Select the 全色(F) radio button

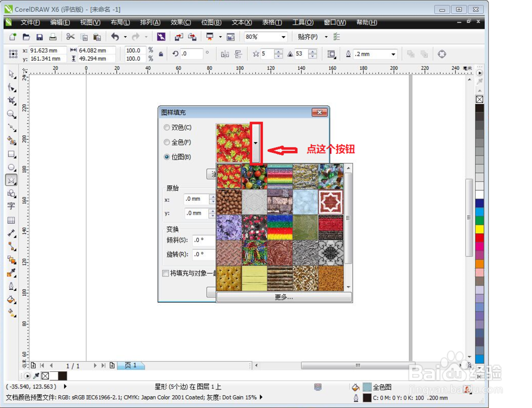coord(167,142)
